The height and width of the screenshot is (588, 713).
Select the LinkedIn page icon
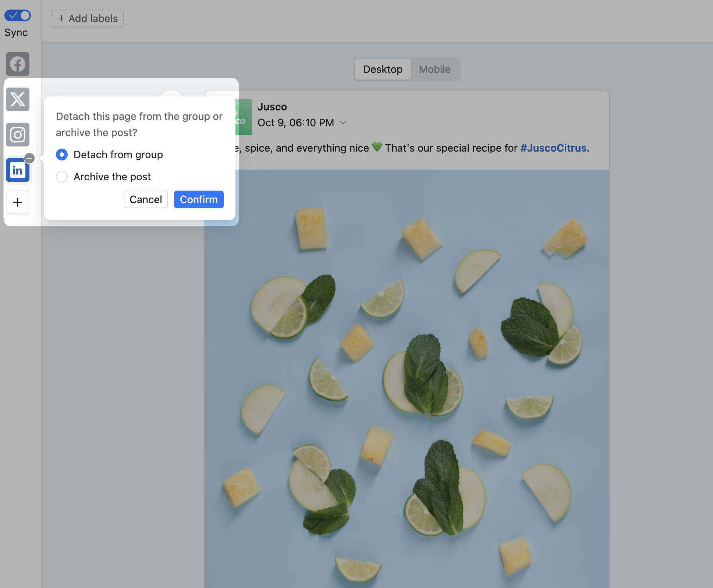(x=17, y=170)
